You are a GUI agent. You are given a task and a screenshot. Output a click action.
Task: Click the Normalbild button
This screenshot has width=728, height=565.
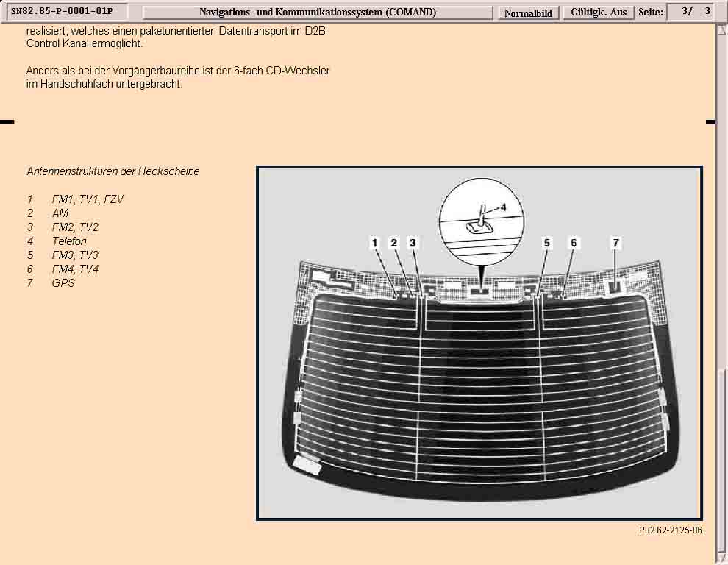[528, 13]
